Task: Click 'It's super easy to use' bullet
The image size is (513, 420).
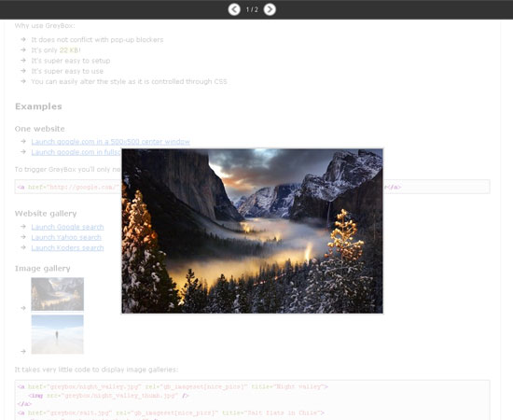Action: coord(67,71)
